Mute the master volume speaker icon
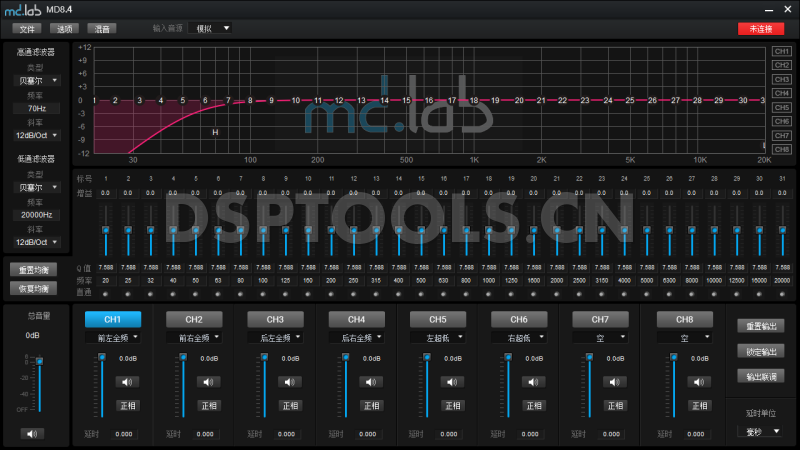The height and width of the screenshot is (450, 800). click(x=32, y=434)
